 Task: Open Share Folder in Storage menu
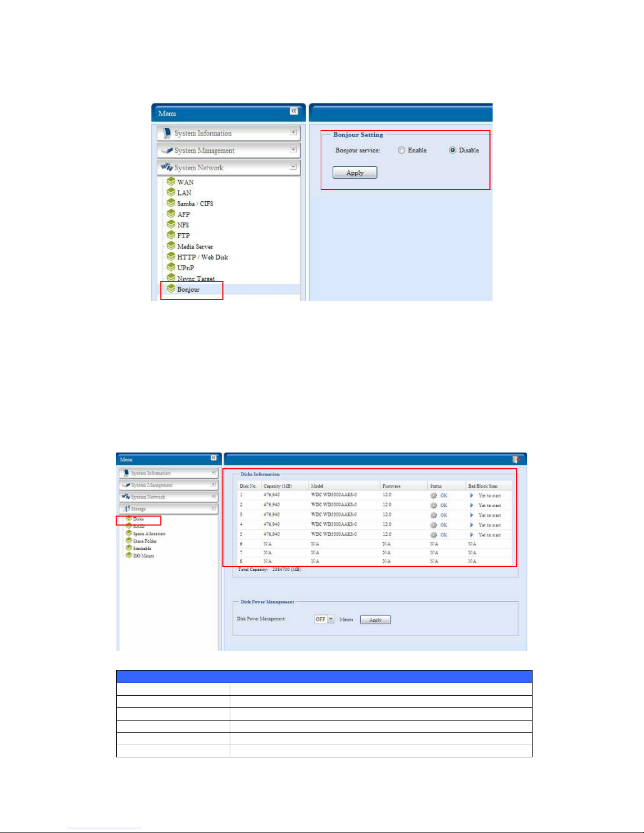pos(145,541)
